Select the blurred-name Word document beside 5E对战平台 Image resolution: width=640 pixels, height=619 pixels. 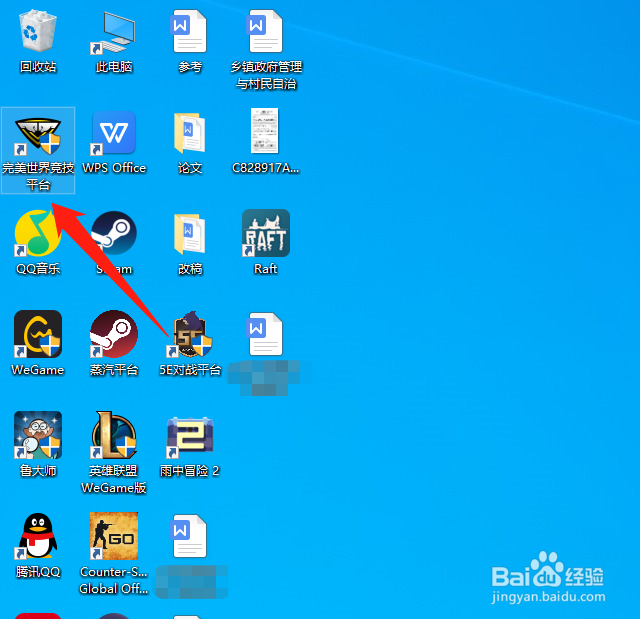point(266,334)
